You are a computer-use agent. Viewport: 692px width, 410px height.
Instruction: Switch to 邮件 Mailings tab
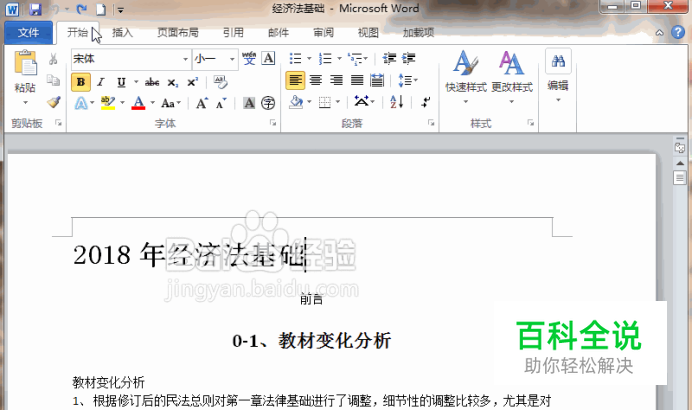coord(278,33)
